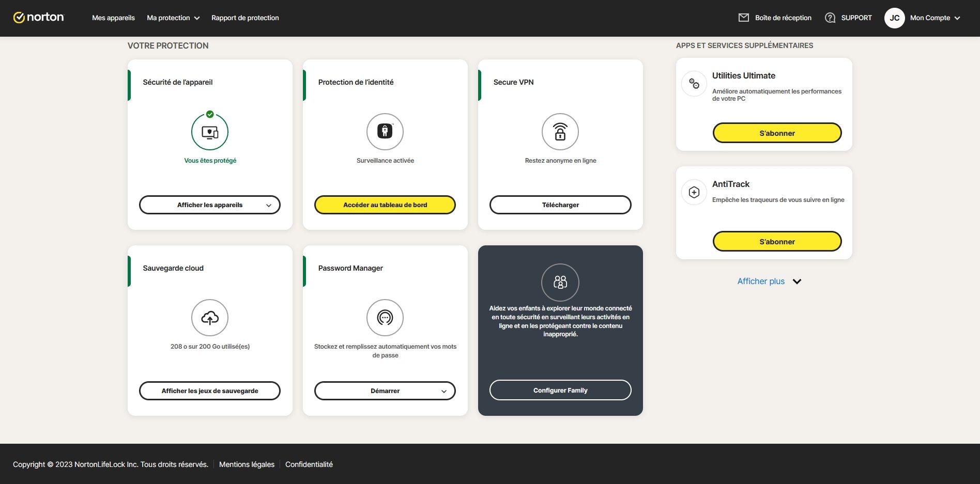Open Mes appareils menu item
The width and height of the screenshot is (980, 484).
113,18
